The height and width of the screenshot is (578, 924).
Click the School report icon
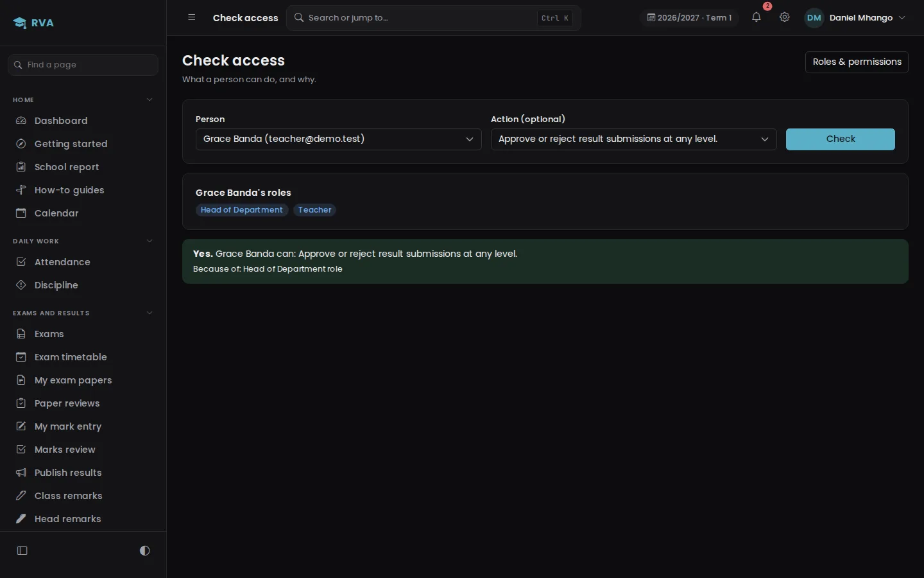click(x=21, y=167)
